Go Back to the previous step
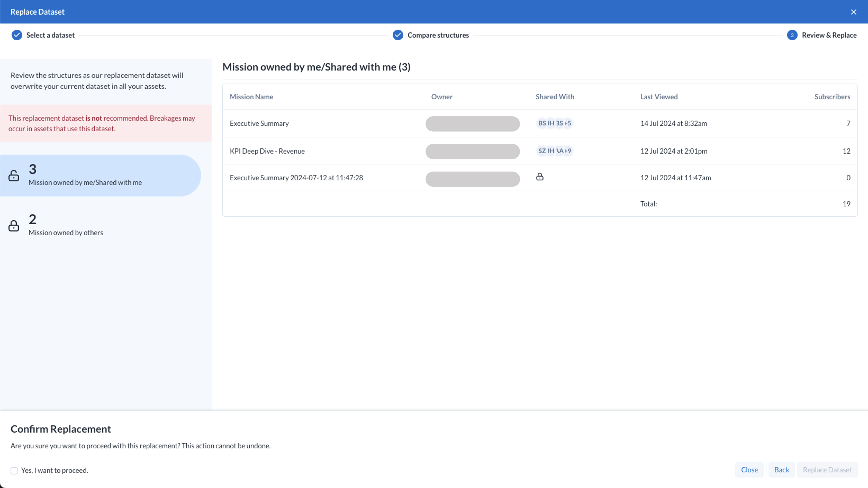868x488 pixels. point(781,470)
